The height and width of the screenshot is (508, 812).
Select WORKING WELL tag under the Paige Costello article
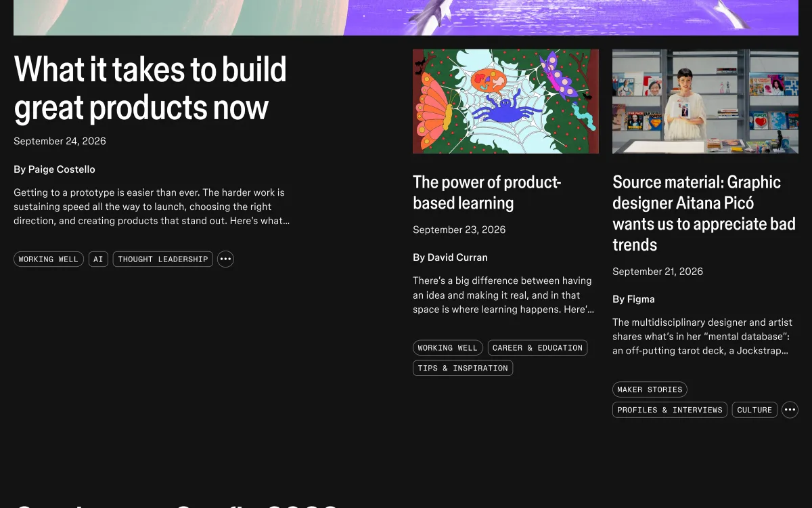coord(49,259)
